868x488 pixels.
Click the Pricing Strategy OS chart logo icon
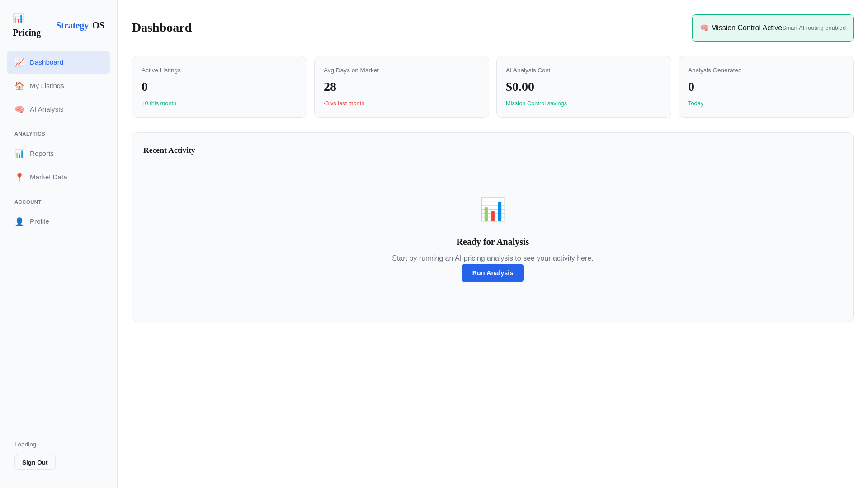[x=18, y=19]
